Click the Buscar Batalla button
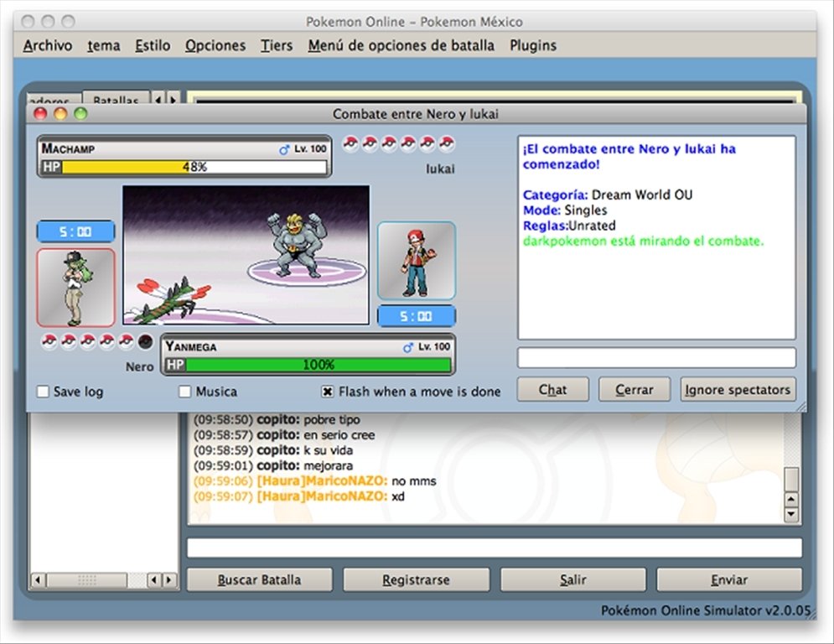Viewport: 834px width, 644px height. [x=259, y=579]
